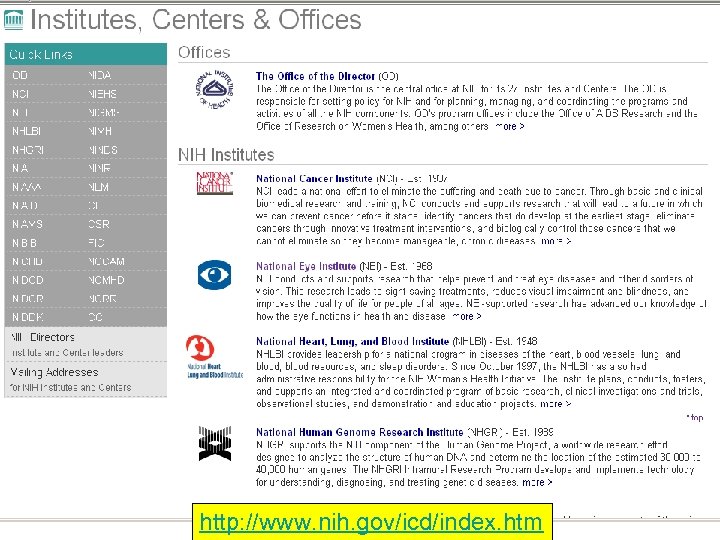
Task: Select NCMHD in Quick Links
Action: coord(106,280)
